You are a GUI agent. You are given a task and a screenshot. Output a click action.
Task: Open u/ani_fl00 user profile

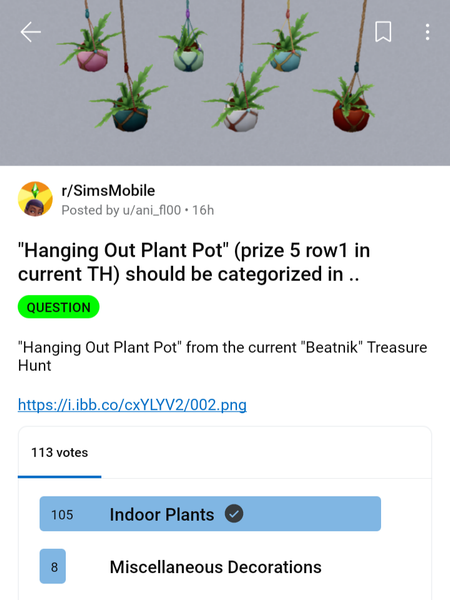(152, 210)
